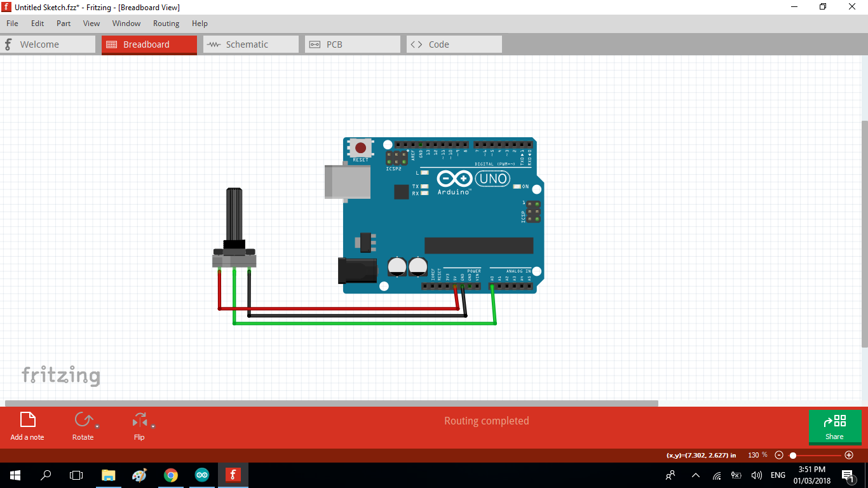
Task: Open the Part menu
Action: coord(63,24)
